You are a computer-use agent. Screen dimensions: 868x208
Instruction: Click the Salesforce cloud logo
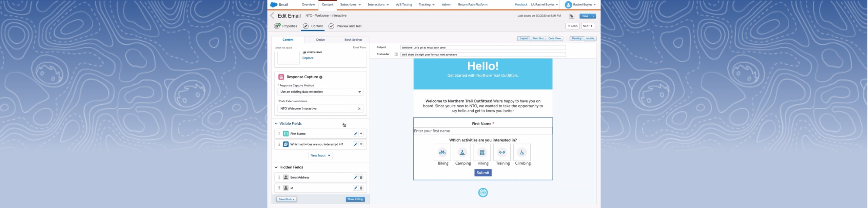tap(274, 5)
